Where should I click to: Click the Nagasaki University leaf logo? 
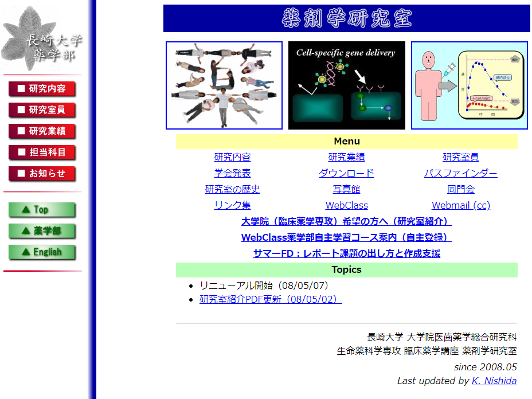(41, 40)
